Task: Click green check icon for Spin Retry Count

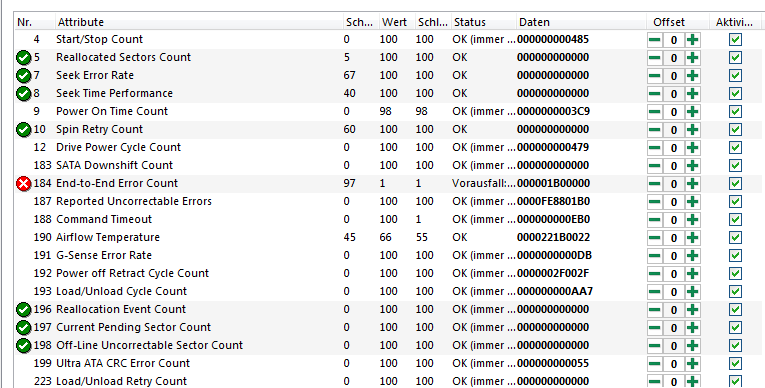Action: [x=23, y=130]
